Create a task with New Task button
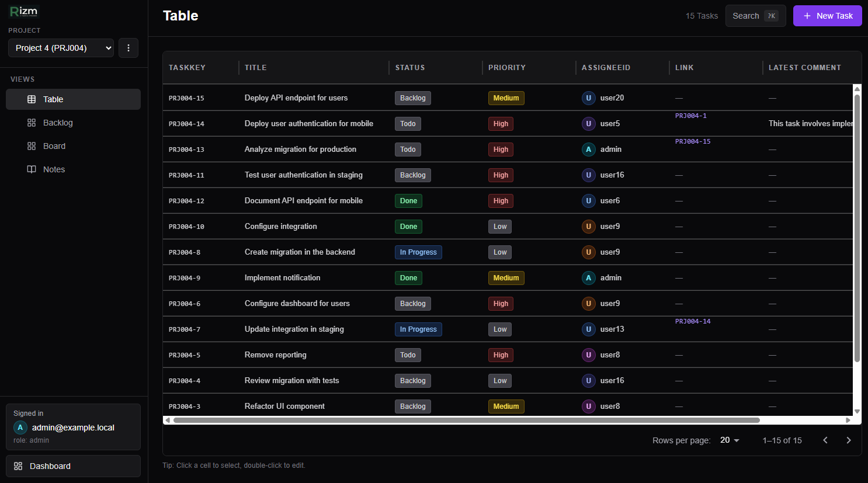 click(827, 16)
